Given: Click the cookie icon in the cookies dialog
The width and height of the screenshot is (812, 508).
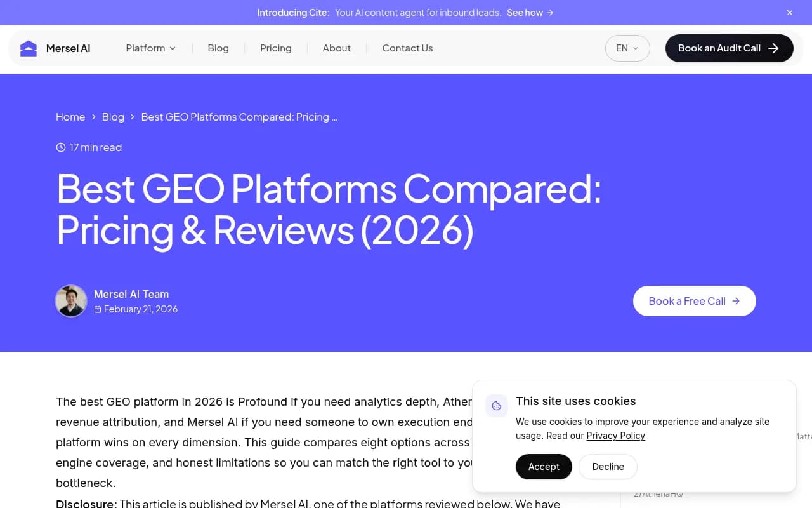Looking at the screenshot, I should [x=497, y=405].
